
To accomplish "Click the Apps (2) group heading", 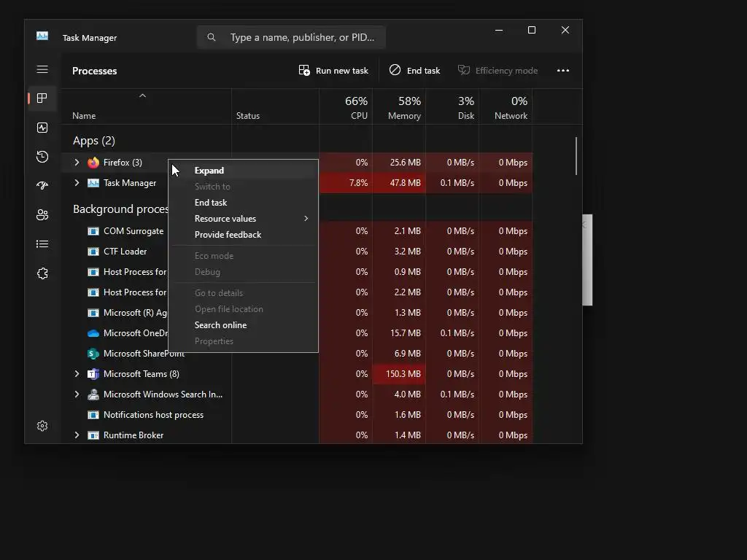I will pos(94,141).
